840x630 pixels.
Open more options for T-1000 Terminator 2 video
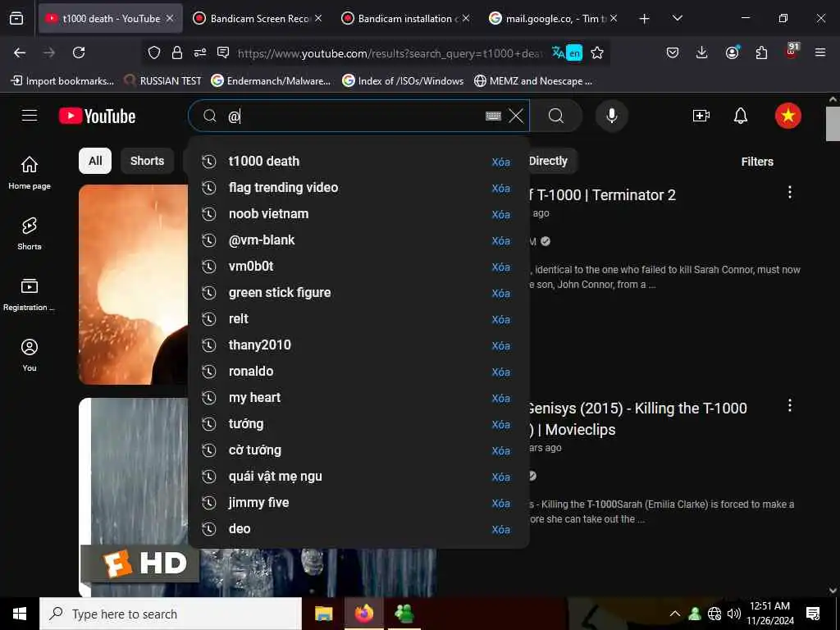coord(790,192)
